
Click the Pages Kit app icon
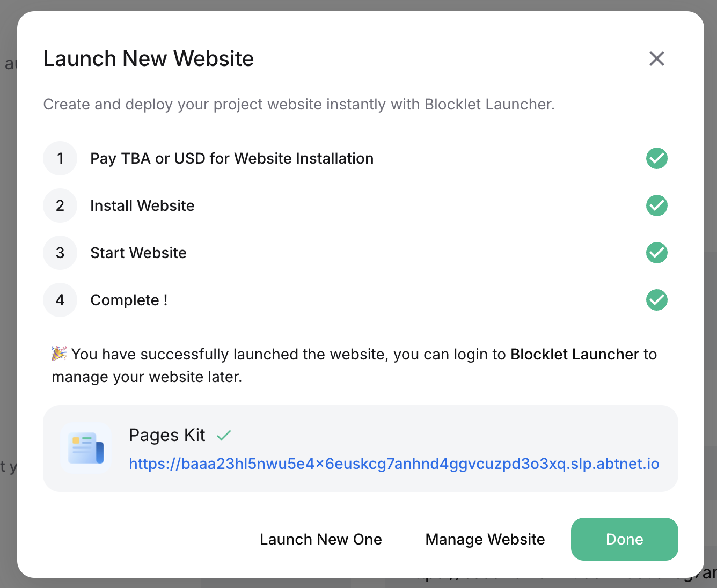click(x=86, y=449)
